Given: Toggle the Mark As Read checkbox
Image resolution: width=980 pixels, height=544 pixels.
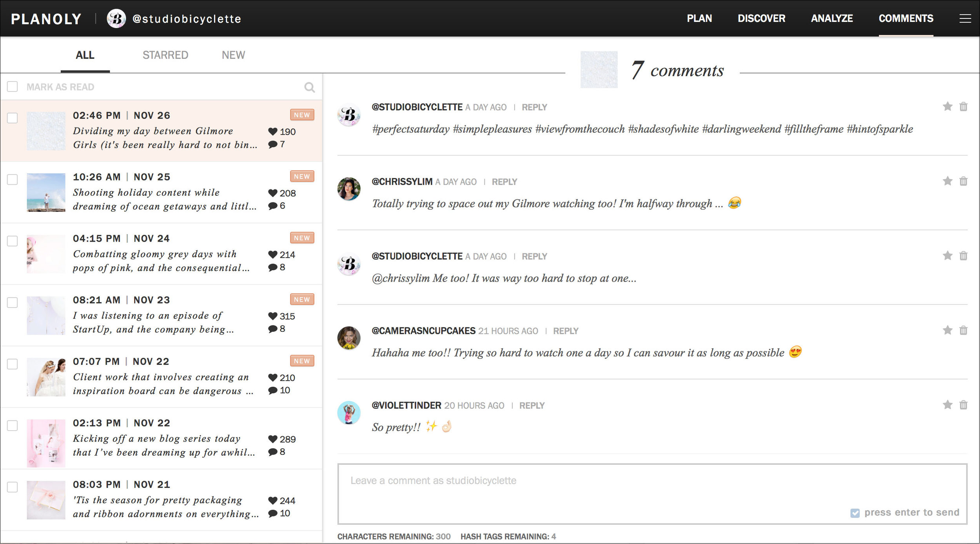Looking at the screenshot, I should point(13,86).
